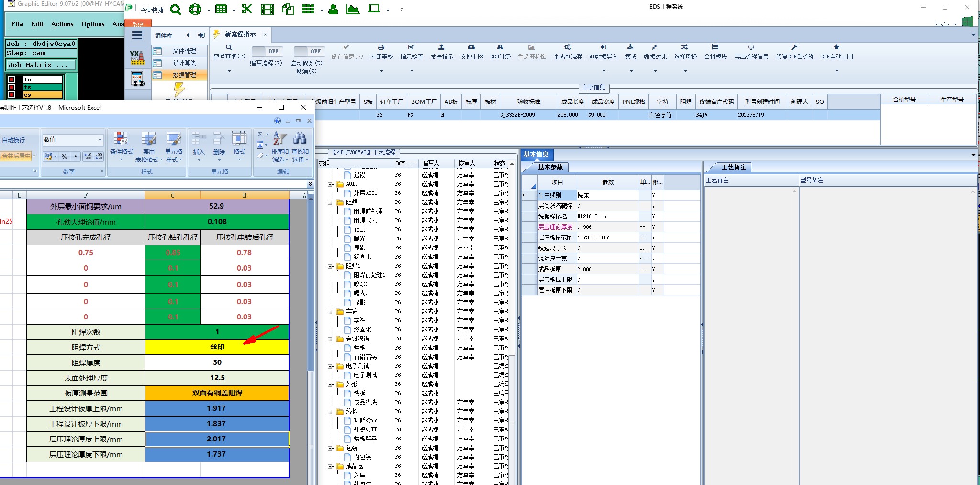This screenshot has width=980, height=485.
Task: Collapse the 阻焊1 folder in process tree
Action: click(331, 266)
